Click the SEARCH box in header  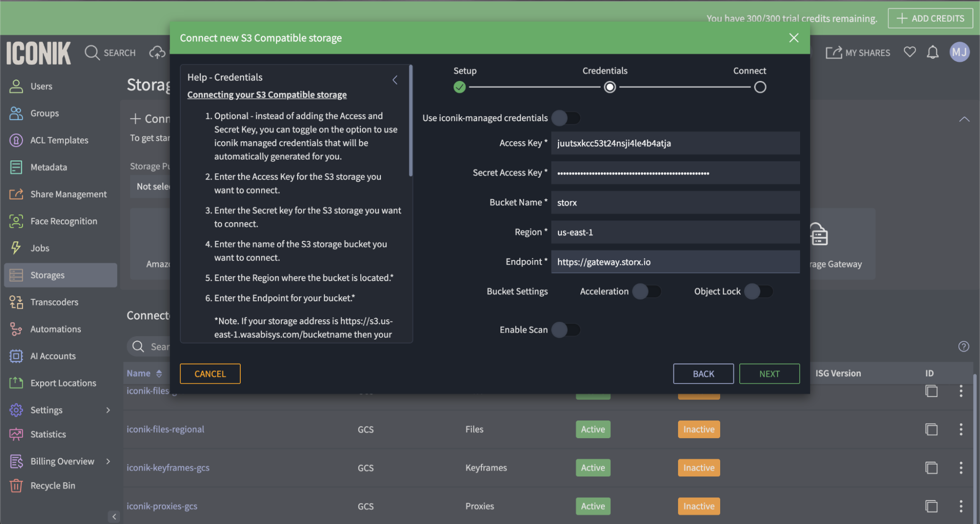(x=110, y=52)
